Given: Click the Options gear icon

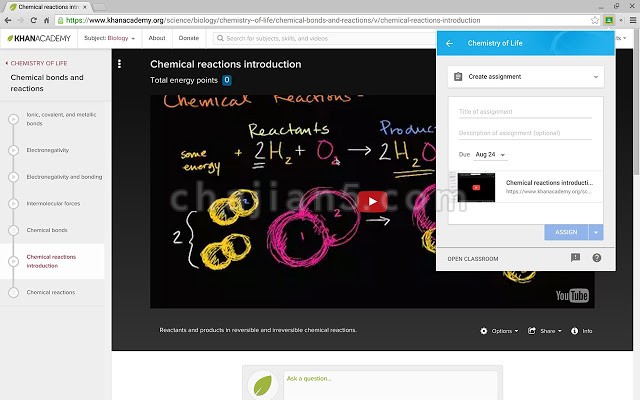Looking at the screenshot, I should tap(484, 331).
